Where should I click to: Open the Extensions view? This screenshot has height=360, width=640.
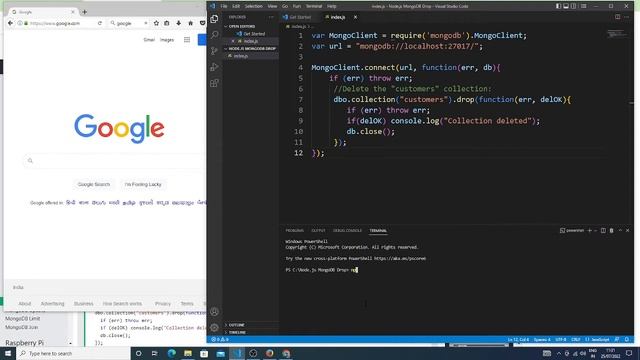click(x=214, y=83)
